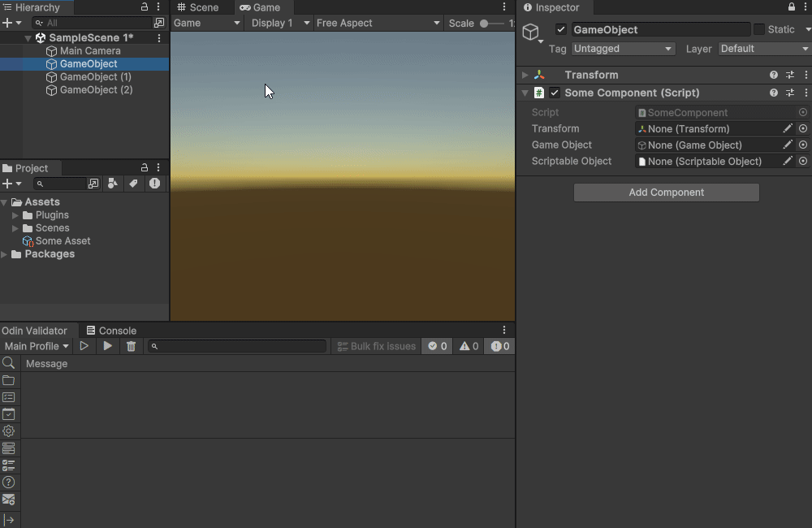This screenshot has width=812, height=528.
Task: Open the Tag dropdown showing Untagged
Action: [623, 49]
